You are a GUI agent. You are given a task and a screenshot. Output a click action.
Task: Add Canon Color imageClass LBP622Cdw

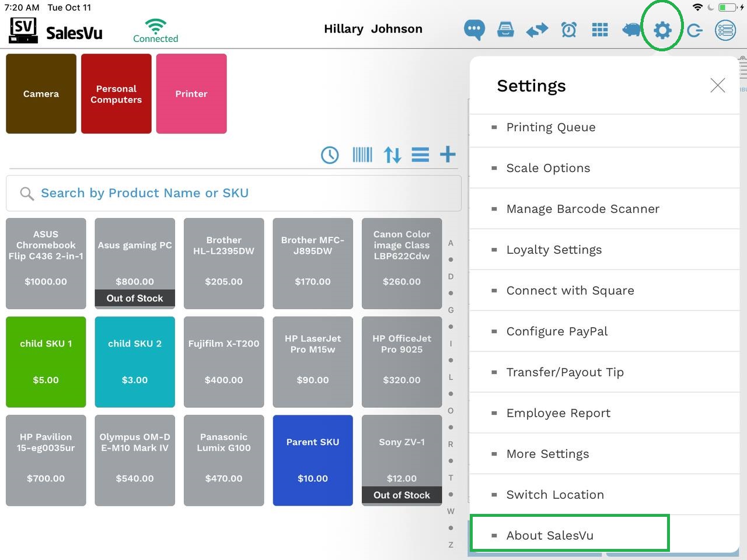402,264
